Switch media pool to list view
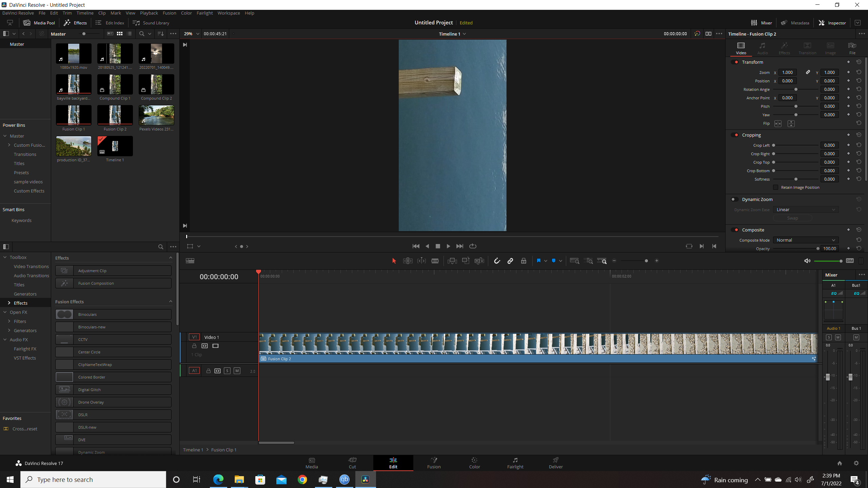The width and height of the screenshot is (868, 488). pyautogui.click(x=129, y=34)
